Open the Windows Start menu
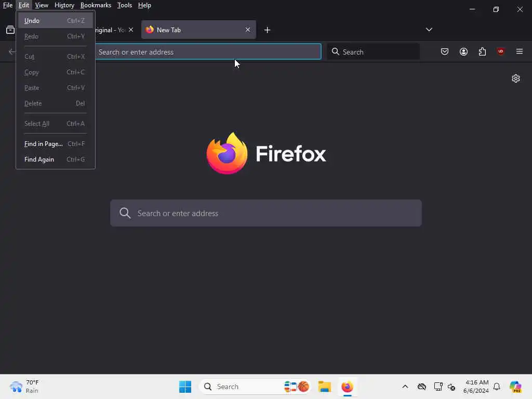 [185, 387]
